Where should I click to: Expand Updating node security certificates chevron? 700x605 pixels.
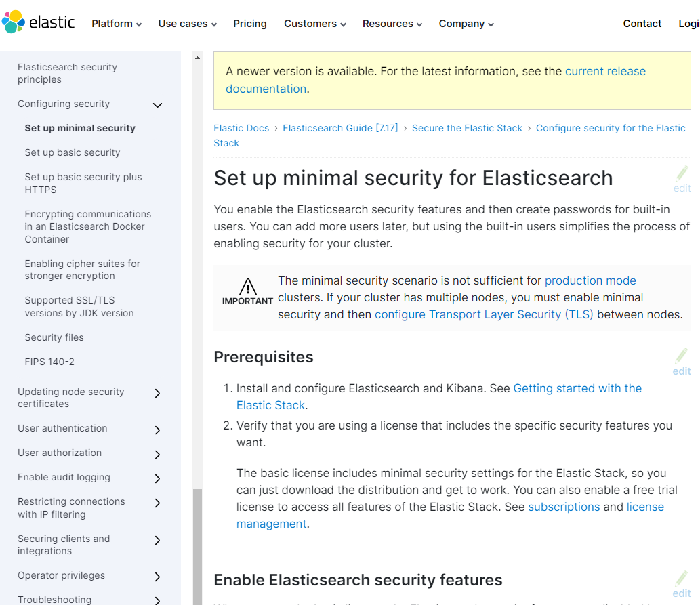coord(157,393)
